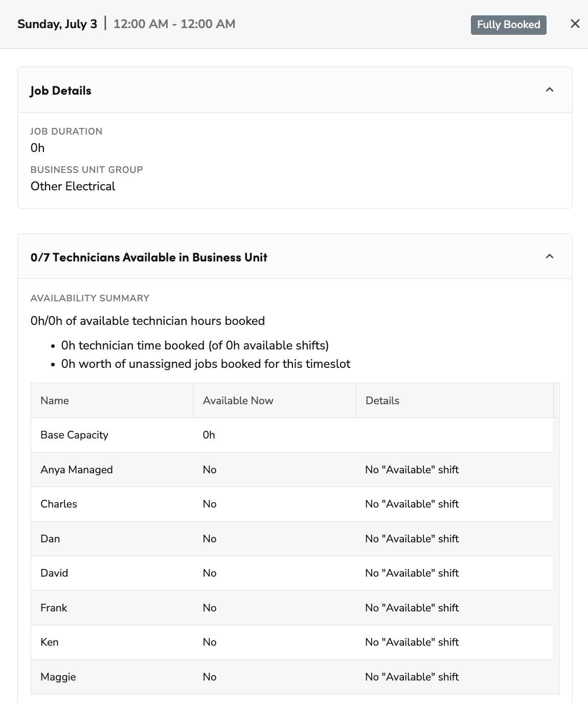
Task: Select technician Charles
Action: [x=59, y=504]
